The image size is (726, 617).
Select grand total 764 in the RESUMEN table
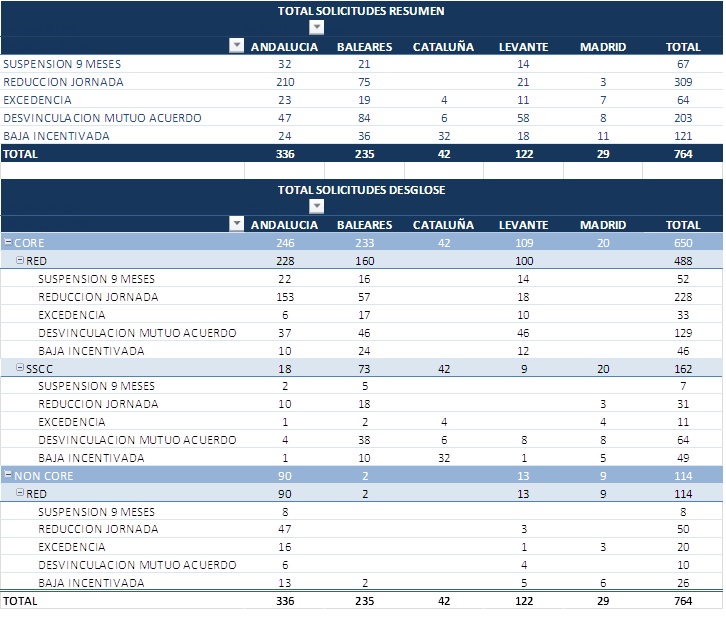(x=683, y=154)
